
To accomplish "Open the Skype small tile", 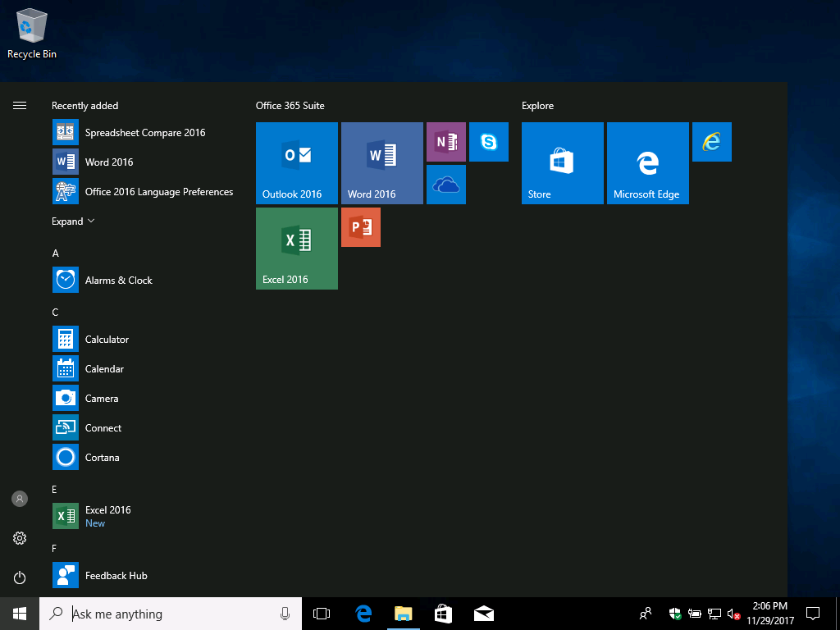I will pos(489,142).
